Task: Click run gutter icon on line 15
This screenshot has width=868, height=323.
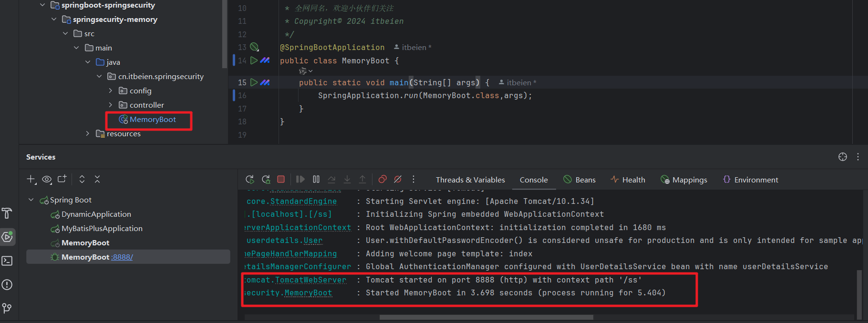Action: tap(254, 82)
